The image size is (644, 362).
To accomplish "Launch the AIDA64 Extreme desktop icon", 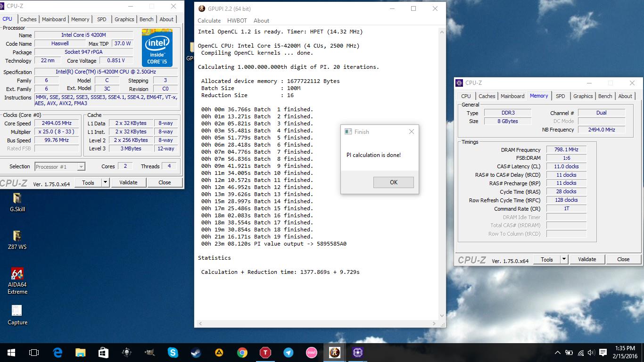I will click(x=17, y=281).
